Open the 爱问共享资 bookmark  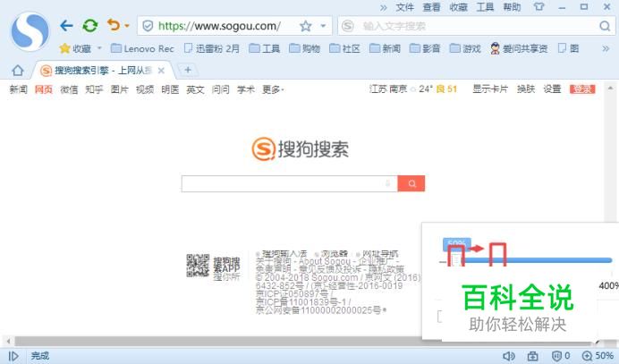(519, 48)
